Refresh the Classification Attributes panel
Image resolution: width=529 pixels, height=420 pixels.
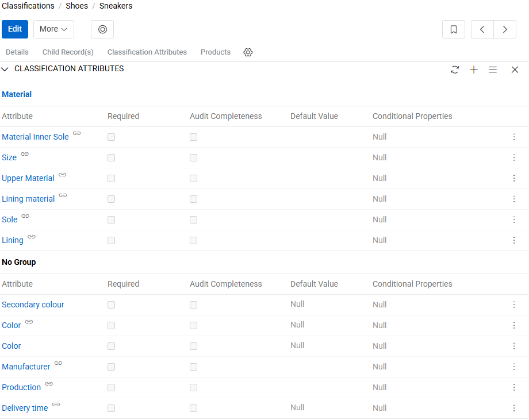(x=455, y=70)
